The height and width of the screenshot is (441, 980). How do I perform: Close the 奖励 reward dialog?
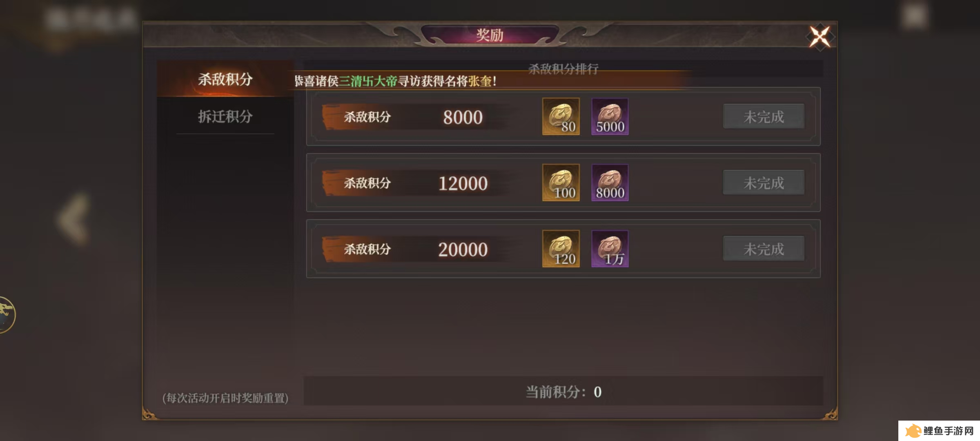(820, 37)
